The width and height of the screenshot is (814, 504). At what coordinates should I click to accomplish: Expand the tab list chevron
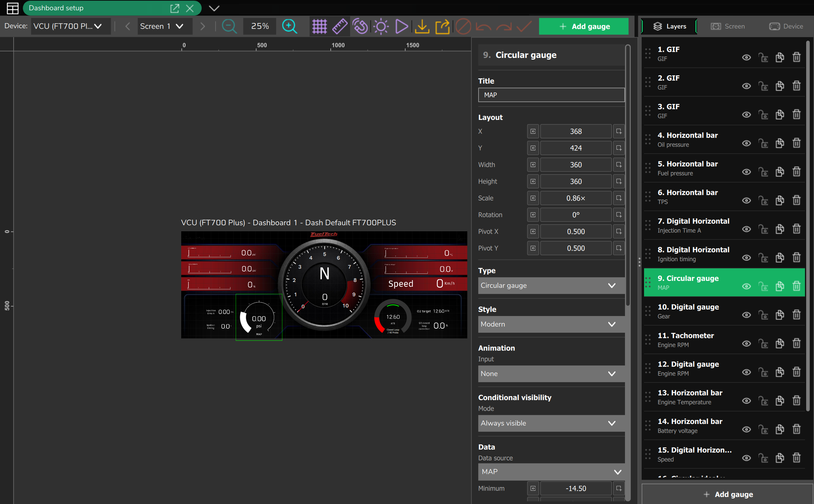point(214,8)
